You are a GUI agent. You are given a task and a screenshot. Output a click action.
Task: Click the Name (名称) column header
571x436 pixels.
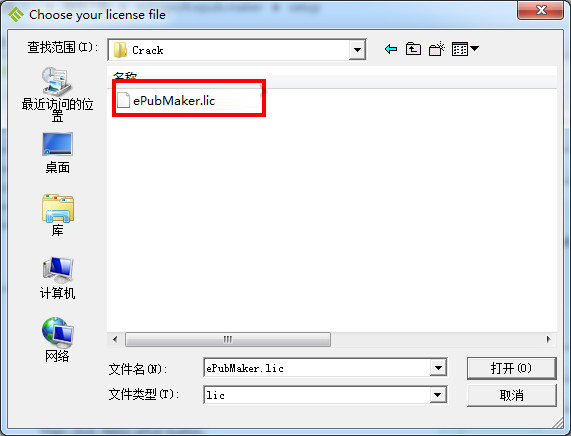[x=125, y=76]
